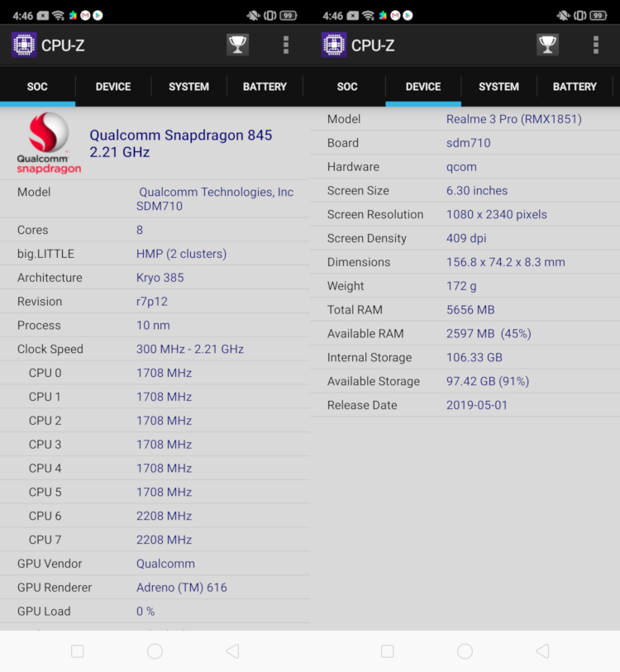Tap the r7p12 revision value
Image resolution: width=620 pixels, height=672 pixels.
[x=152, y=302]
